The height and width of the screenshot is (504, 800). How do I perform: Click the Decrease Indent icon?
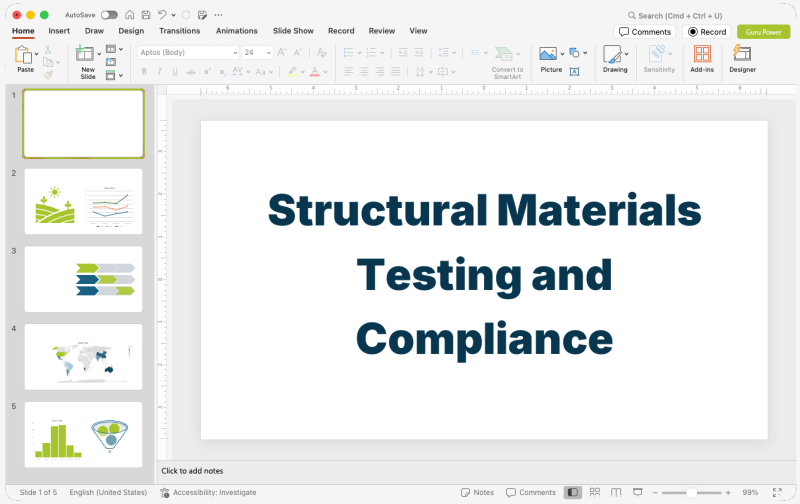(403, 52)
